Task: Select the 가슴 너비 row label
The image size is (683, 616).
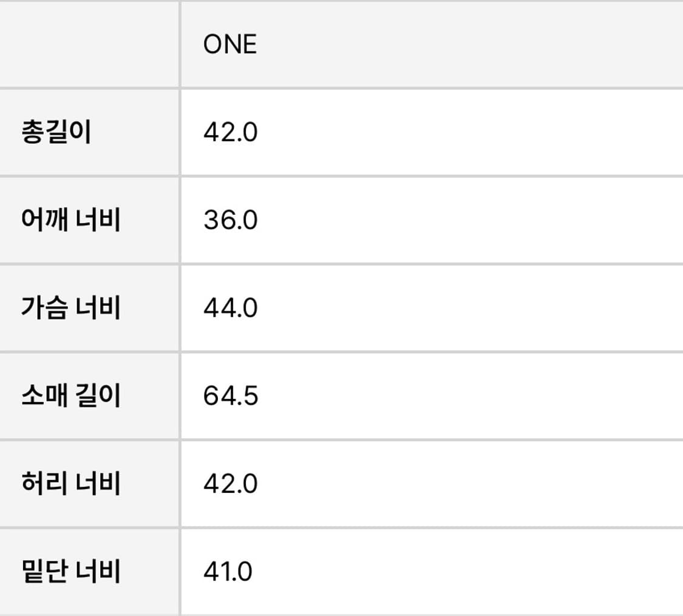Action: pyautogui.click(x=70, y=308)
